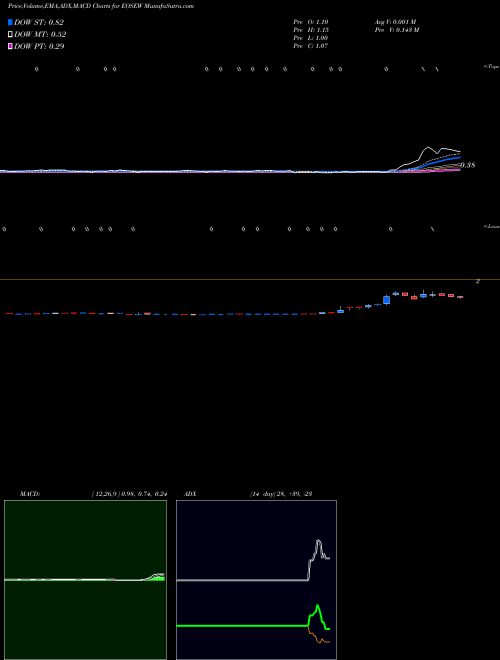The width and height of the screenshot is (500, 660).
Task: Click the magenta DOW PT legend swatch
Action: [x=10, y=46]
